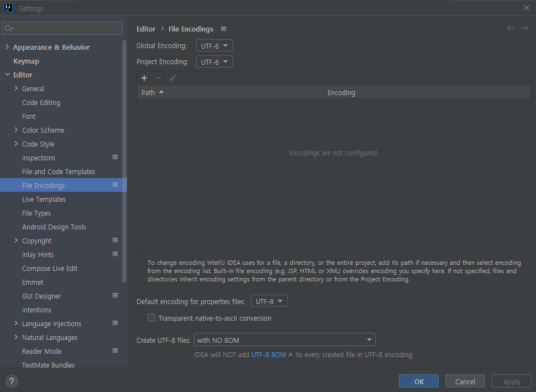
Task: Click the Edit pencil icon
Action: [x=173, y=78]
